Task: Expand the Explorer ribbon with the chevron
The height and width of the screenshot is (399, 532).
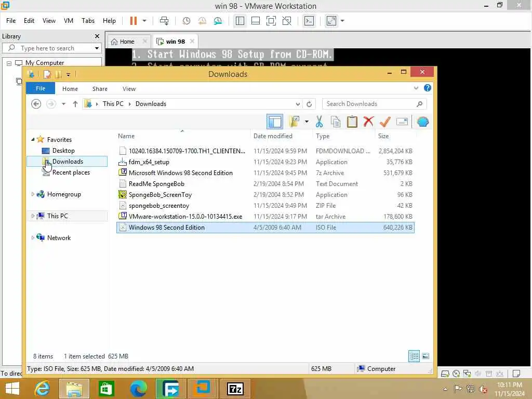Action: (416, 88)
